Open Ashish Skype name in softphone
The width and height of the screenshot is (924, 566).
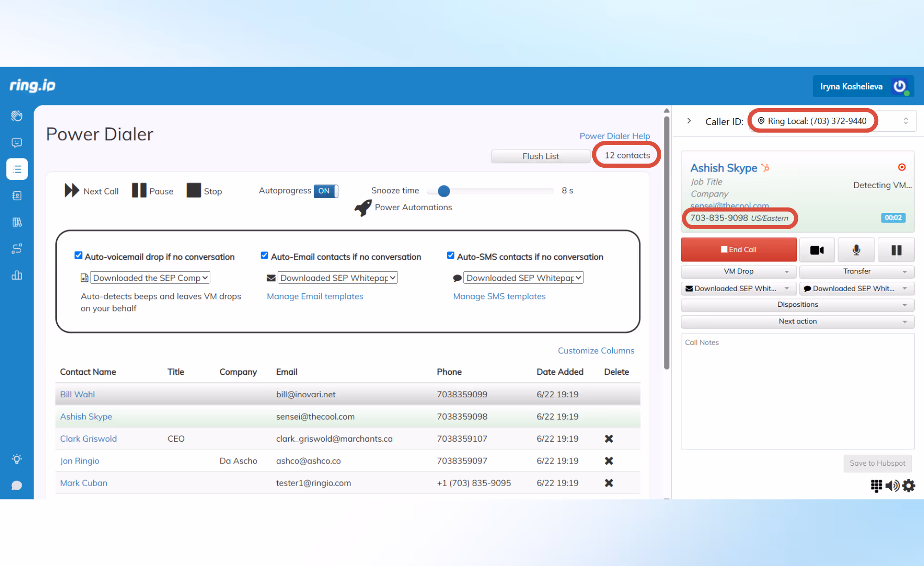click(x=723, y=168)
